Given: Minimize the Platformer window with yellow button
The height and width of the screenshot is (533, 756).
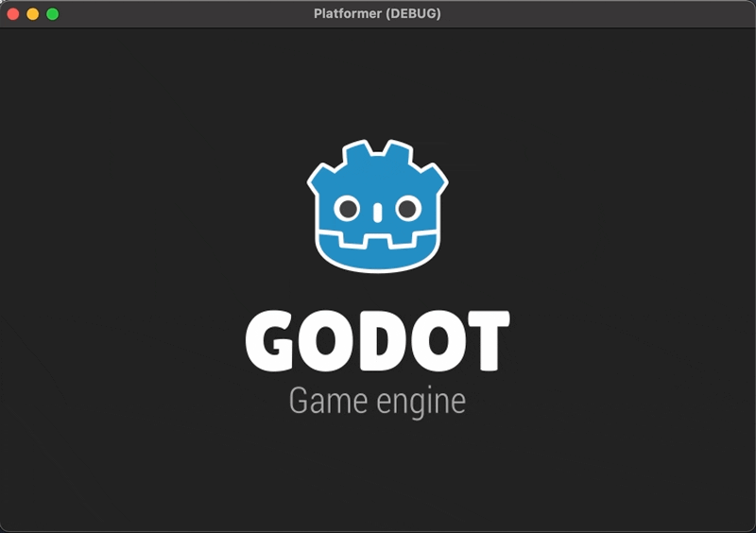Looking at the screenshot, I should click(x=33, y=14).
